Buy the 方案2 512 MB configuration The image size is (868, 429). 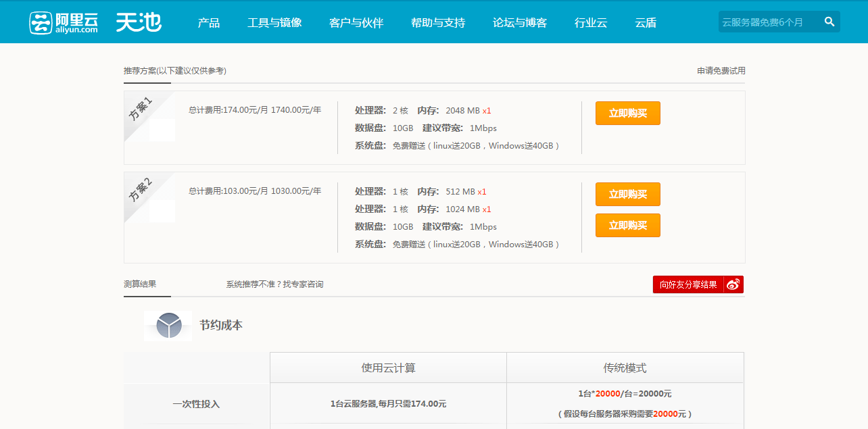[627, 195]
